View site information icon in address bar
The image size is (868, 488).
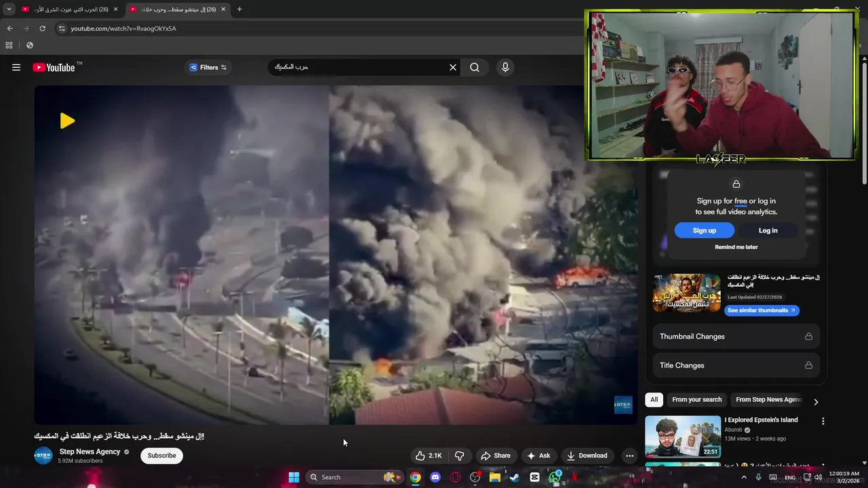62,28
